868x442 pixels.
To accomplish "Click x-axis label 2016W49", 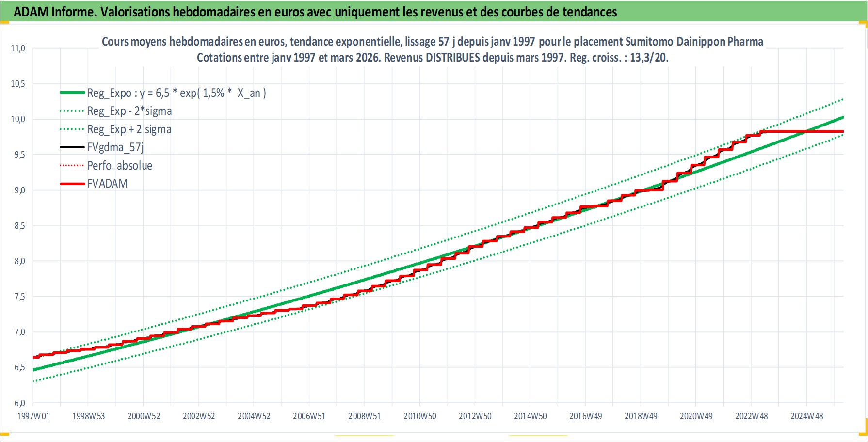I will pyautogui.click(x=585, y=416).
